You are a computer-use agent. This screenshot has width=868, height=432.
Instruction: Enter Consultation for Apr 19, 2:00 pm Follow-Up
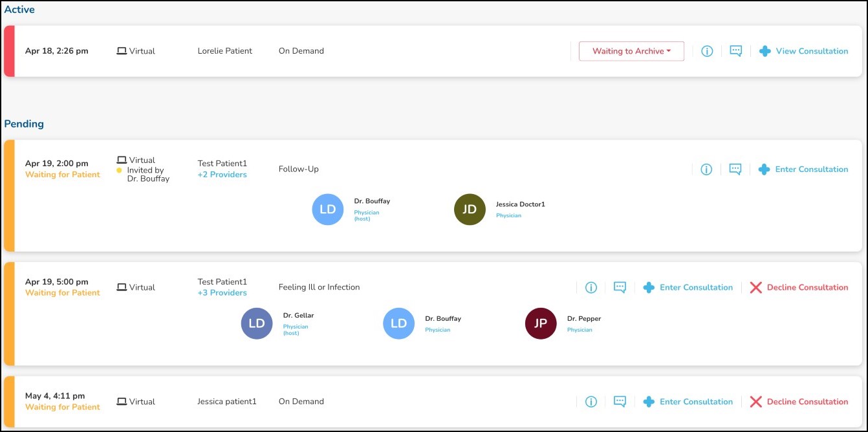coord(803,169)
